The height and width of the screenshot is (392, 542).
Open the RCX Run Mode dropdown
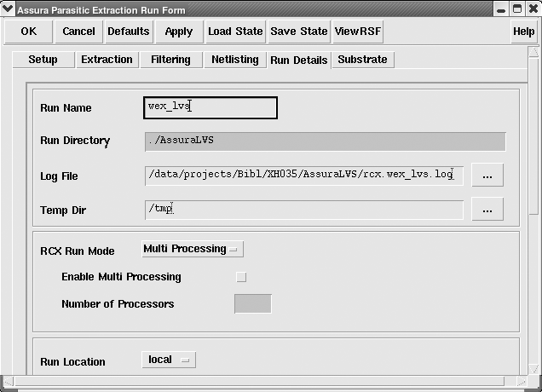(193, 249)
